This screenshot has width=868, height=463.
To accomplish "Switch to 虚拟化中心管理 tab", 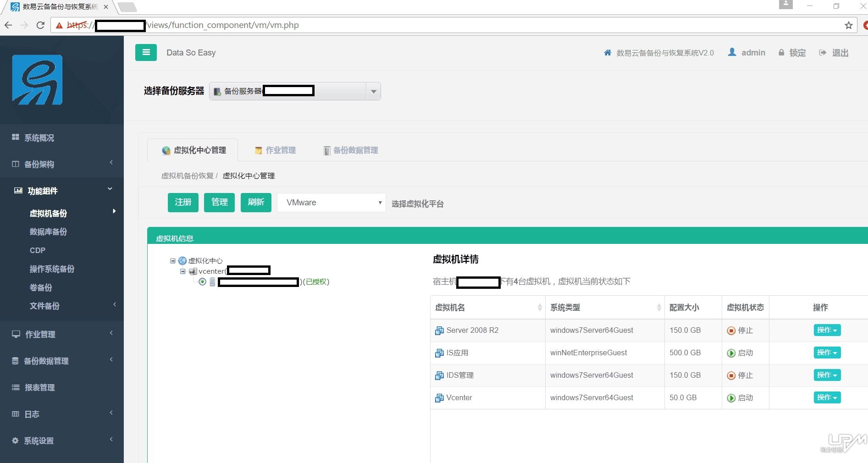I will click(193, 150).
